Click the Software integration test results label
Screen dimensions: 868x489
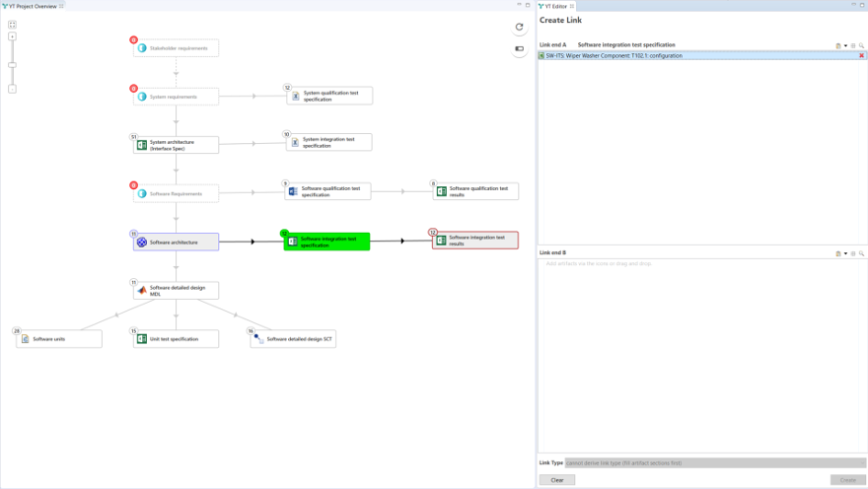(477, 241)
